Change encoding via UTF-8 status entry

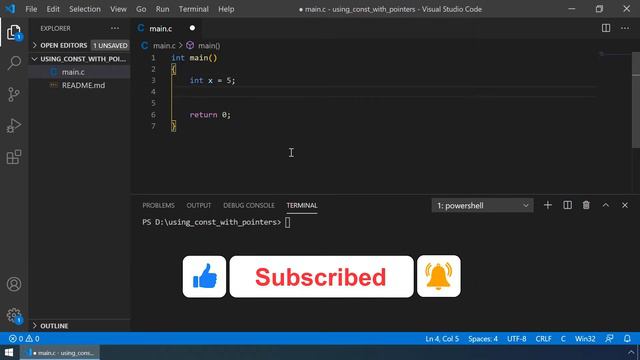click(516, 339)
